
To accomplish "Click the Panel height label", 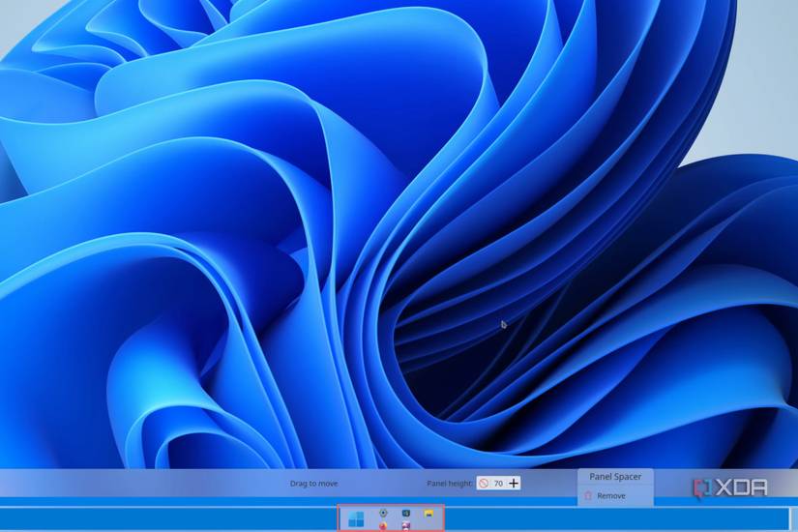I will (x=450, y=483).
